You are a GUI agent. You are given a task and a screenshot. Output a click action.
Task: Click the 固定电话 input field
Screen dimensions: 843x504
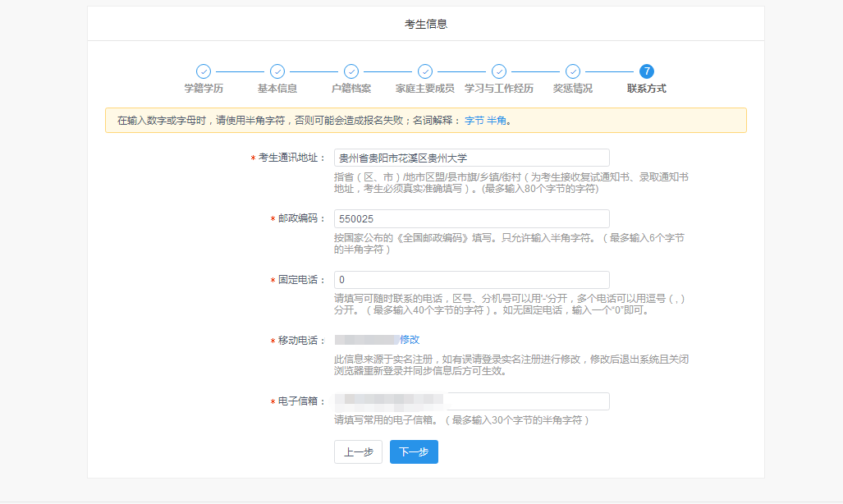coord(471,280)
